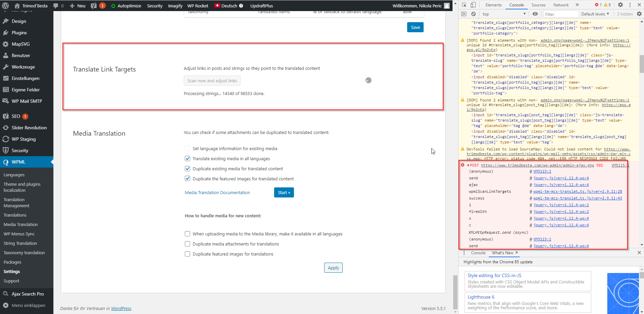
Task: Clear the console with the clear icon
Action: (x=473, y=14)
